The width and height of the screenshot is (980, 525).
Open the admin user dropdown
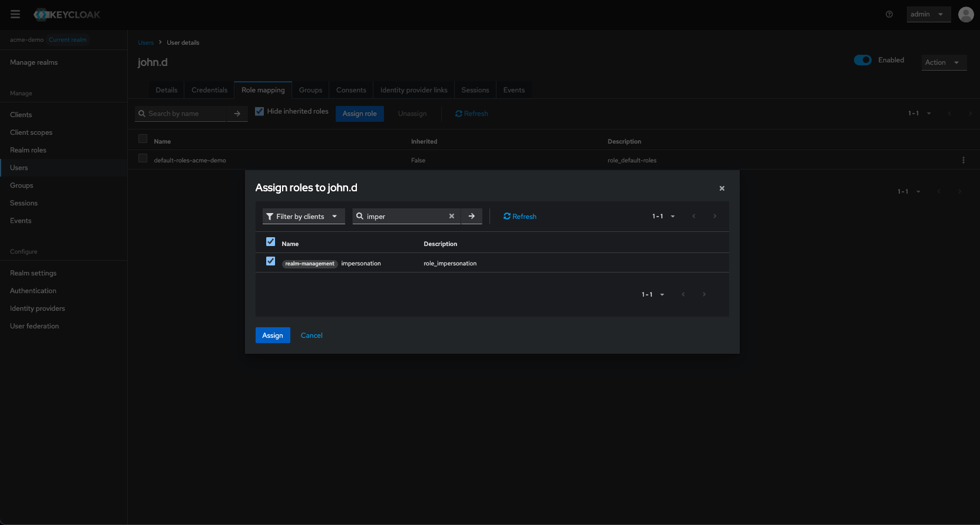929,14
